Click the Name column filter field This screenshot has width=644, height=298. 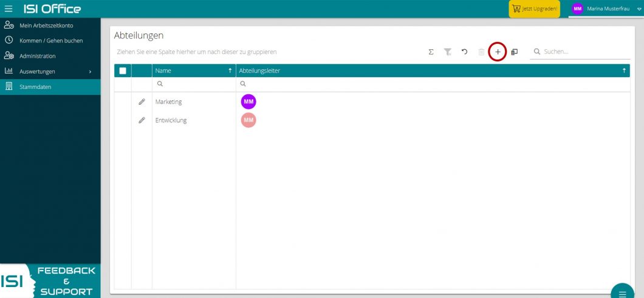click(194, 84)
